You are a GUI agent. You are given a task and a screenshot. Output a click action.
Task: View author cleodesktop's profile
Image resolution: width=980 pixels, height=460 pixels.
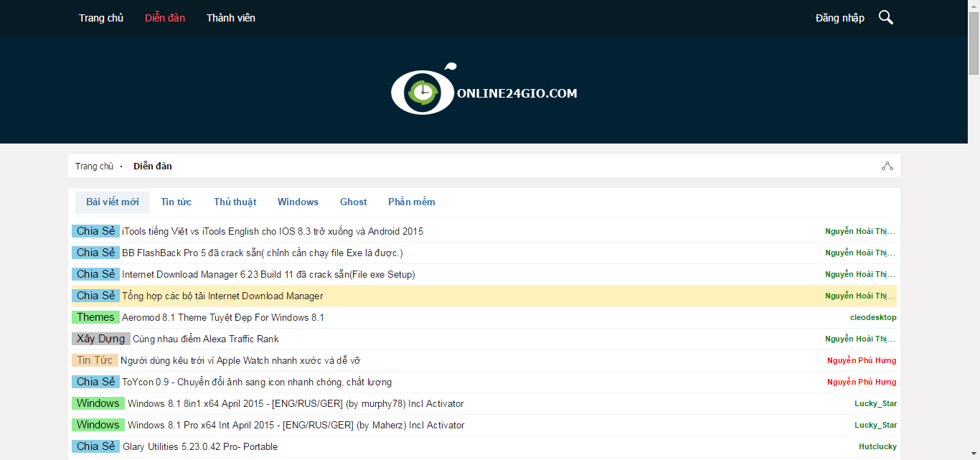pyautogui.click(x=873, y=317)
